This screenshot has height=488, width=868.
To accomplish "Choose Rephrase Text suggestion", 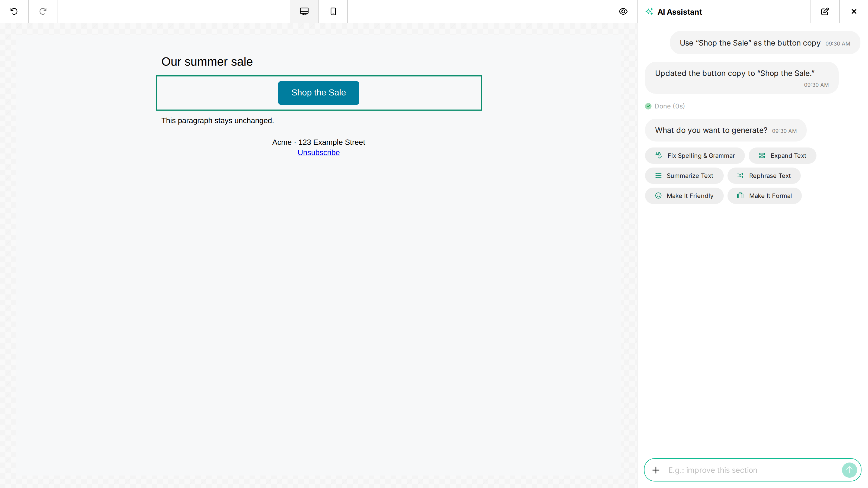I will click(764, 176).
